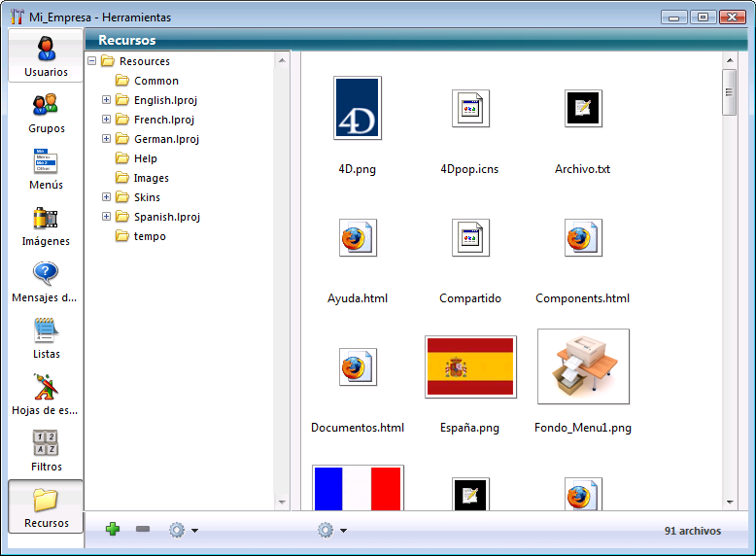This screenshot has height=556, width=756.
Task: Select the tempo folder in tree
Action: (x=150, y=236)
